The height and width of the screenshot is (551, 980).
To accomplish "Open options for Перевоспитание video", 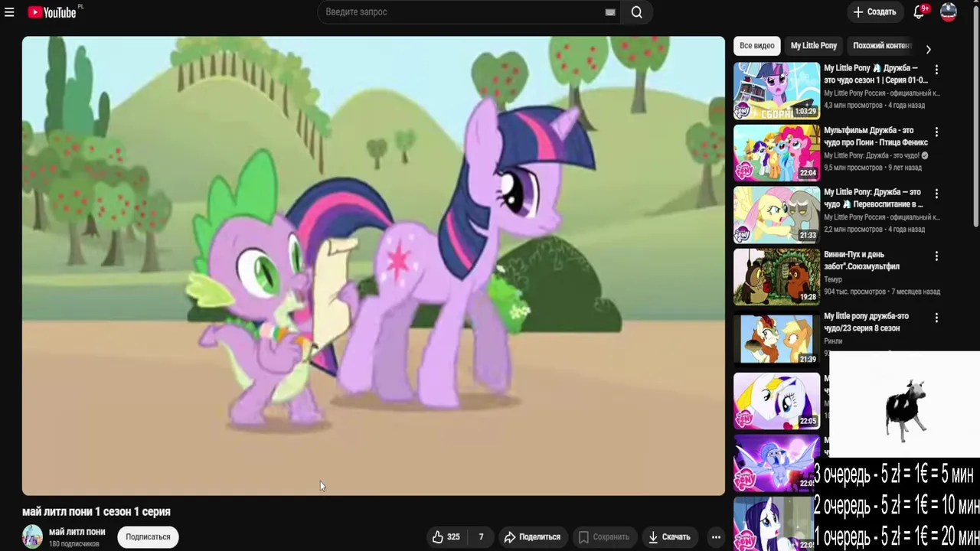I will point(936,194).
